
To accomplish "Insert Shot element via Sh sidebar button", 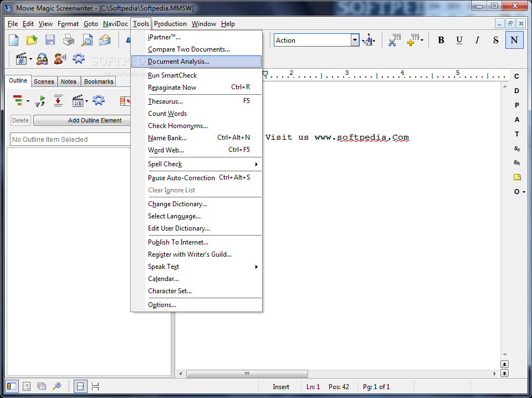I will click(516, 162).
